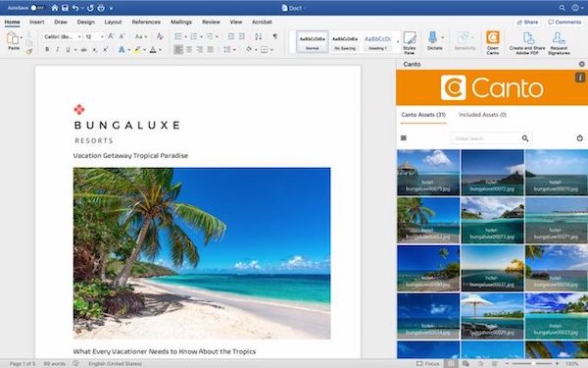Screen dimensions: 588x368
Task: Toggle the AutoSave switch
Action: click(37, 8)
